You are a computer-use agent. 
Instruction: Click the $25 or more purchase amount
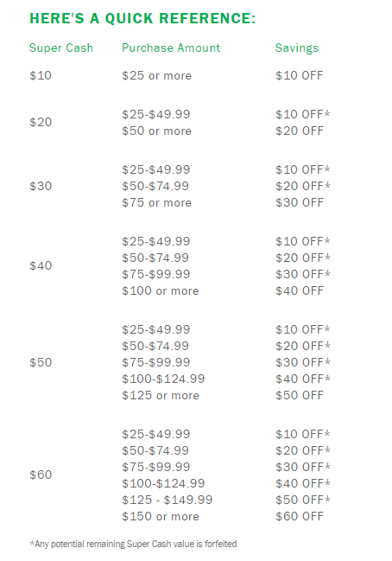pos(156,75)
